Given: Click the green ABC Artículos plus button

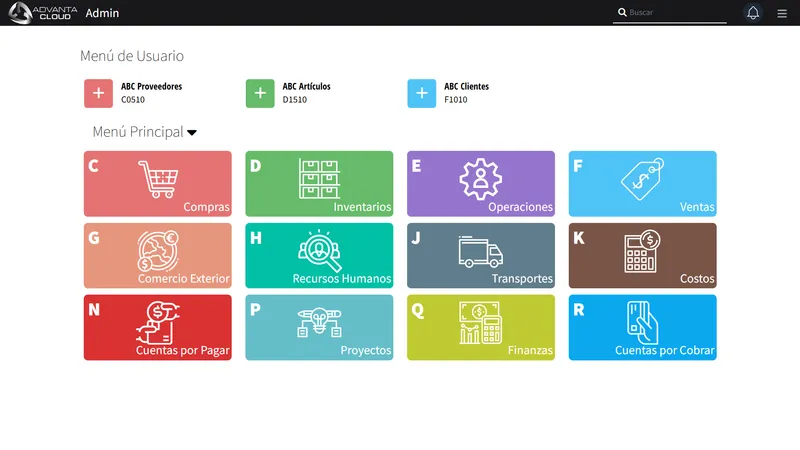Looking at the screenshot, I should point(260,93).
